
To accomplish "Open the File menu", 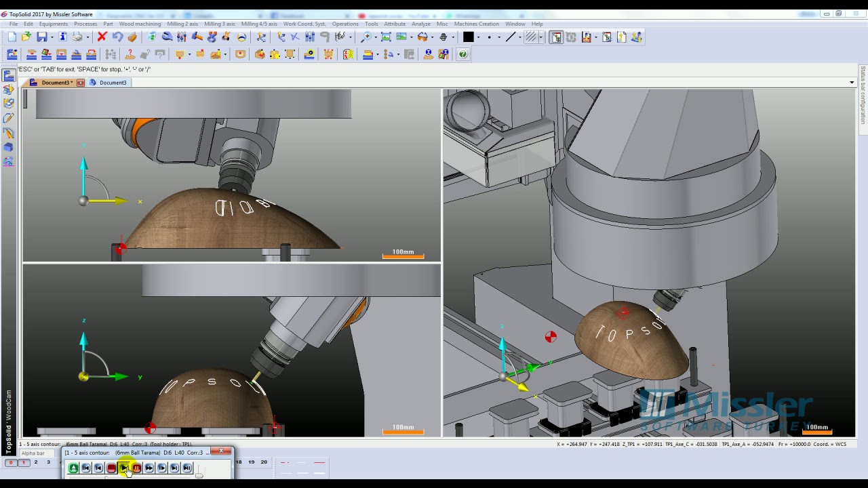I will pos(14,24).
